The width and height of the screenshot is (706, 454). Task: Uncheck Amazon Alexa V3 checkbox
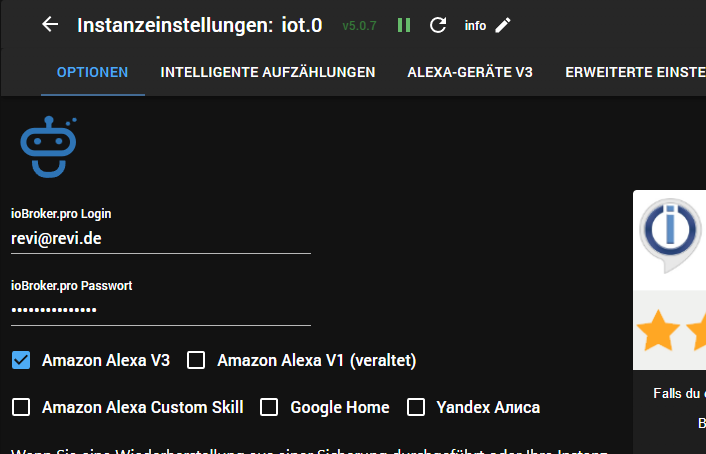click(21, 360)
